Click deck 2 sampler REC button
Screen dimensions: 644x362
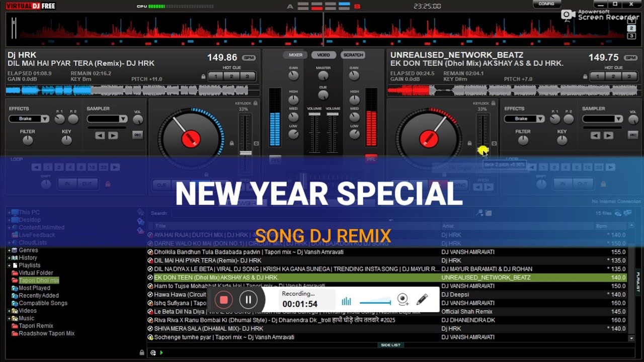click(633, 135)
